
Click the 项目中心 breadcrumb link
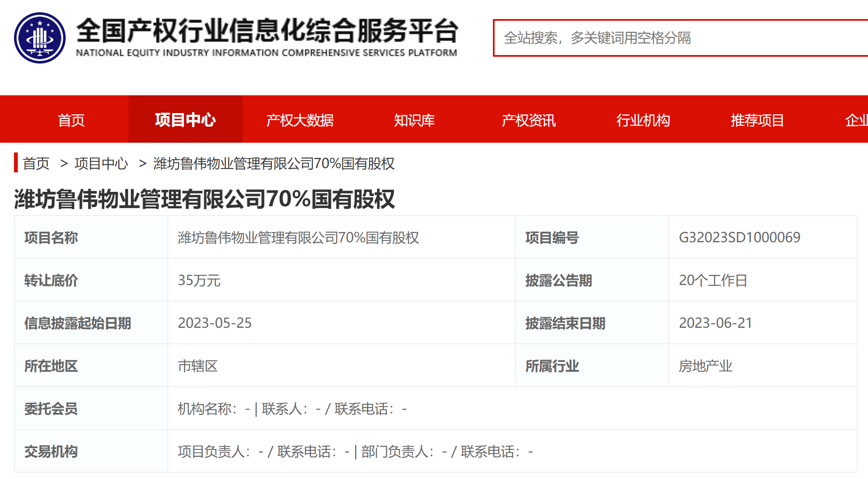click(101, 163)
